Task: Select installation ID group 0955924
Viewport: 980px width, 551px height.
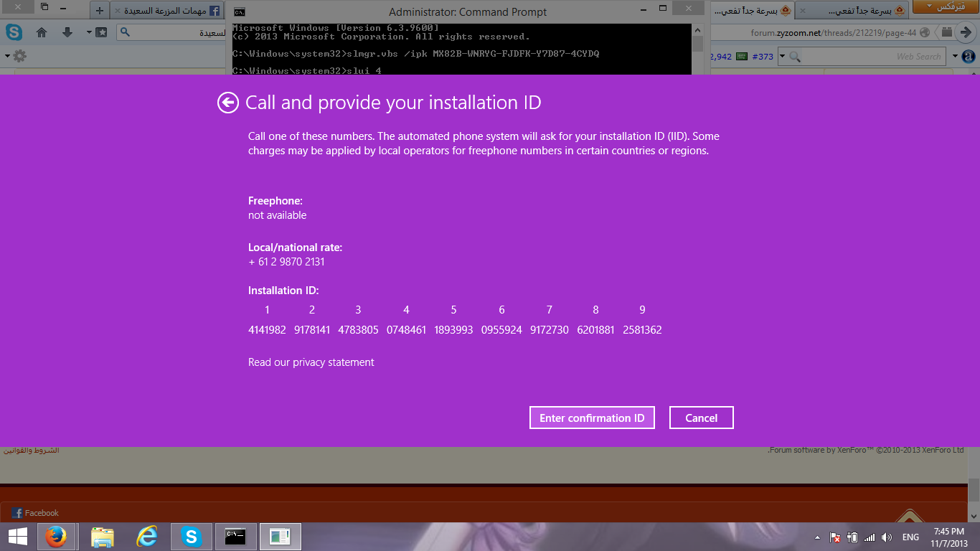Action: pyautogui.click(x=501, y=330)
